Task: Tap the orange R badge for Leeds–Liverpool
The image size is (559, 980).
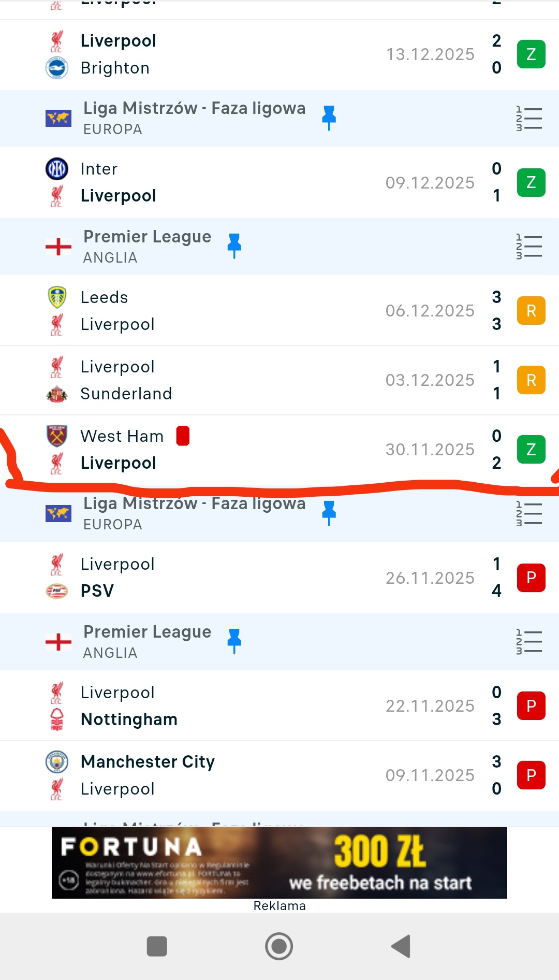Action: tap(531, 311)
